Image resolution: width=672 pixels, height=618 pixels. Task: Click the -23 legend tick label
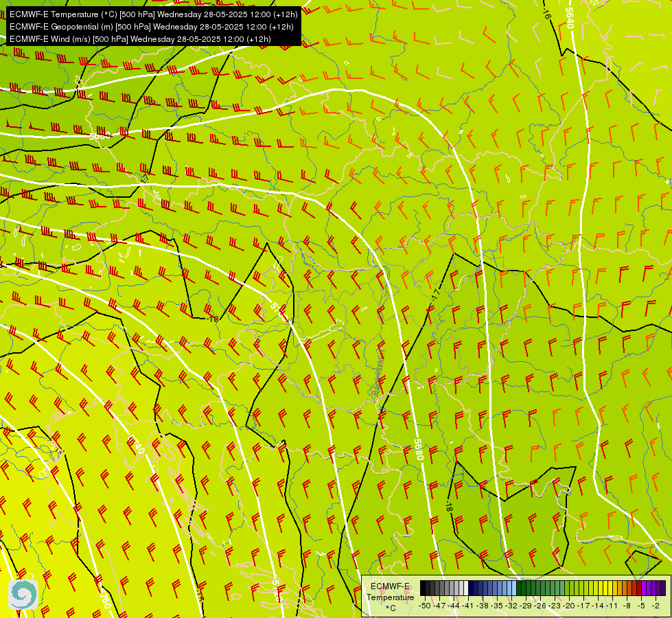pos(555,606)
